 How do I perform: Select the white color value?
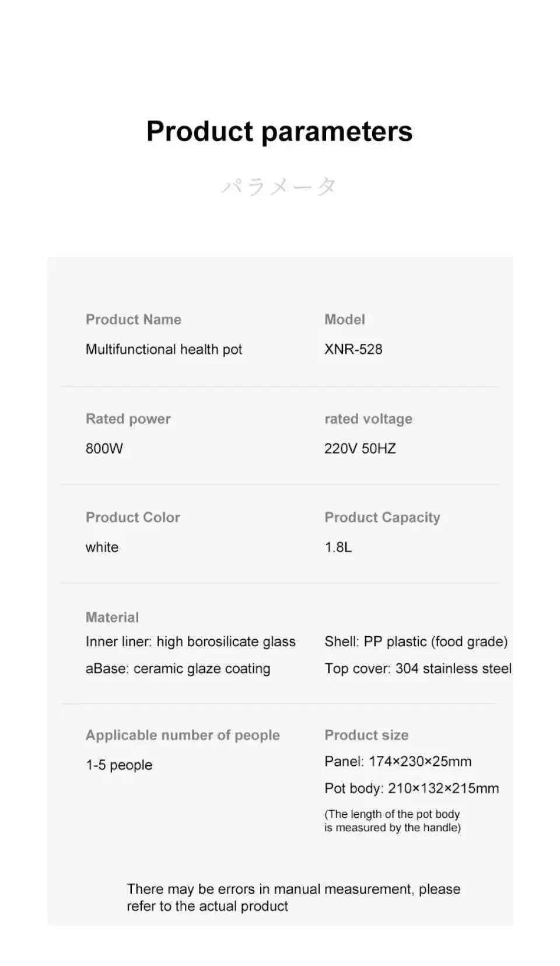102,547
